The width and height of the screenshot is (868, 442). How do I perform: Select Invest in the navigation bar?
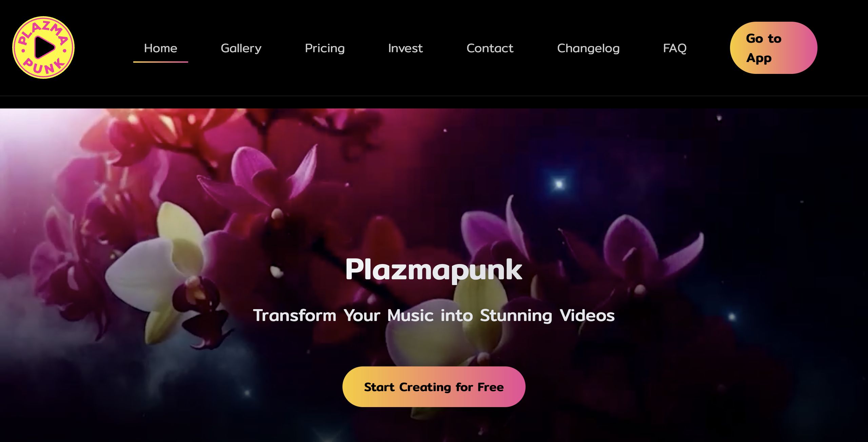[406, 48]
